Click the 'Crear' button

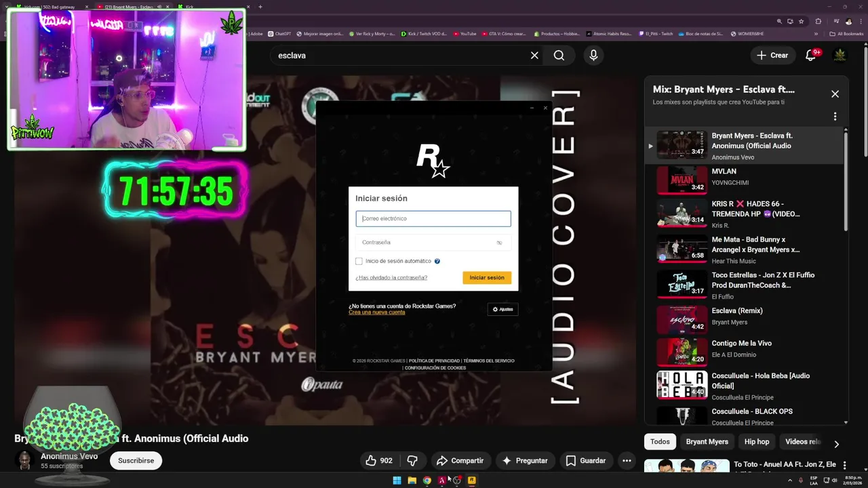click(772, 56)
